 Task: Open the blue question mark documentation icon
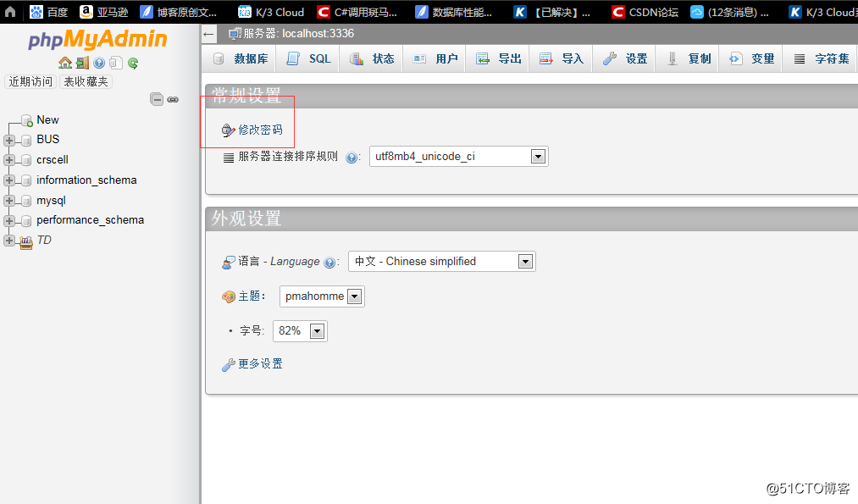[x=99, y=63]
